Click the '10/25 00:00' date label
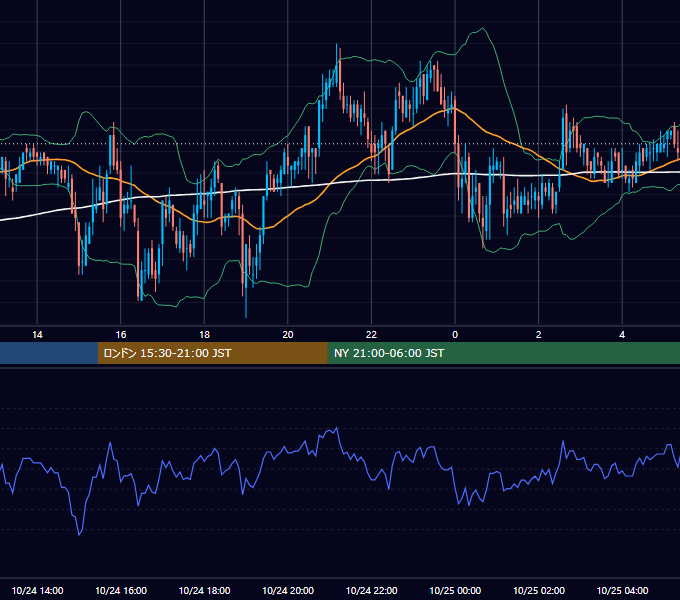This screenshot has height=600, width=680. 455,590
